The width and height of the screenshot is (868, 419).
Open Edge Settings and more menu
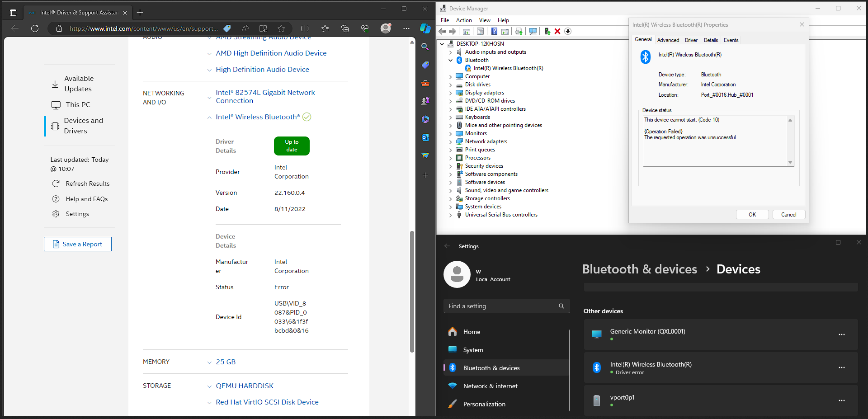click(406, 28)
